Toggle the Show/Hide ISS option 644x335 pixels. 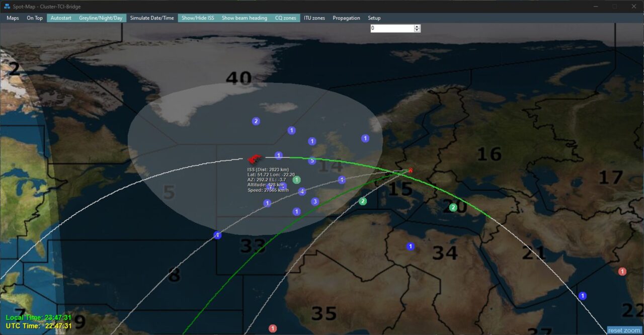[197, 18]
